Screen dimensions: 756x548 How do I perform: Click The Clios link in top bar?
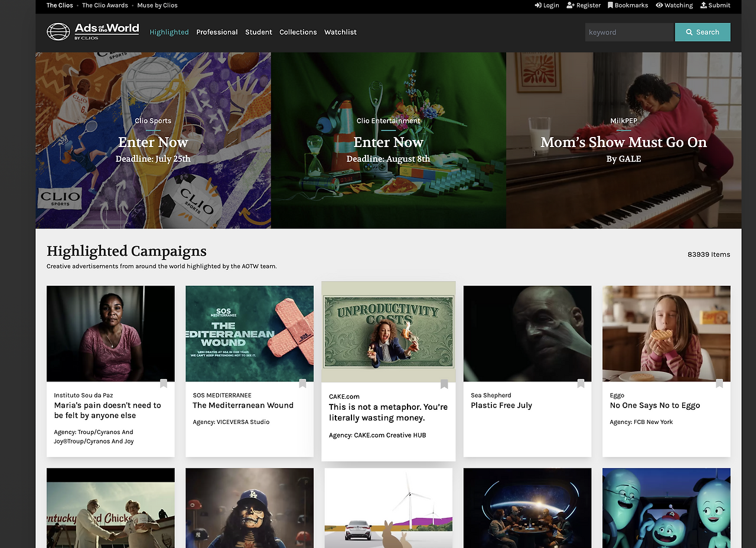pyautogui.click(x=60, y=5)
